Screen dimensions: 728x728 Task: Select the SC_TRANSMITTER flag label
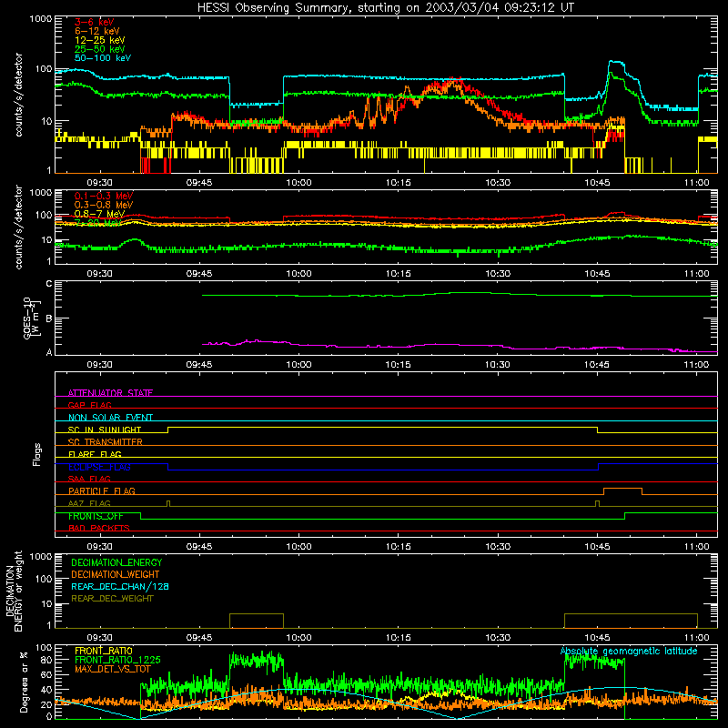(x=106, y=441)
